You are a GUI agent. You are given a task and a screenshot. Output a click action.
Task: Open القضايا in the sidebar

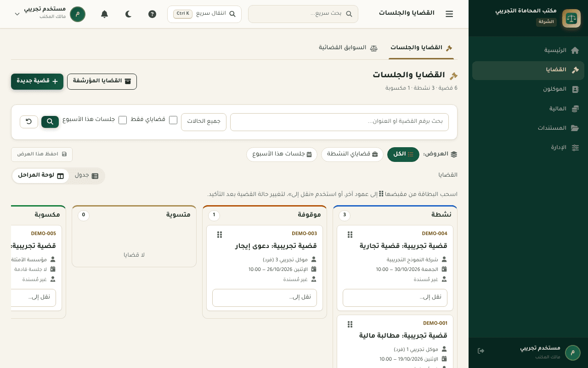click(528, 70)
